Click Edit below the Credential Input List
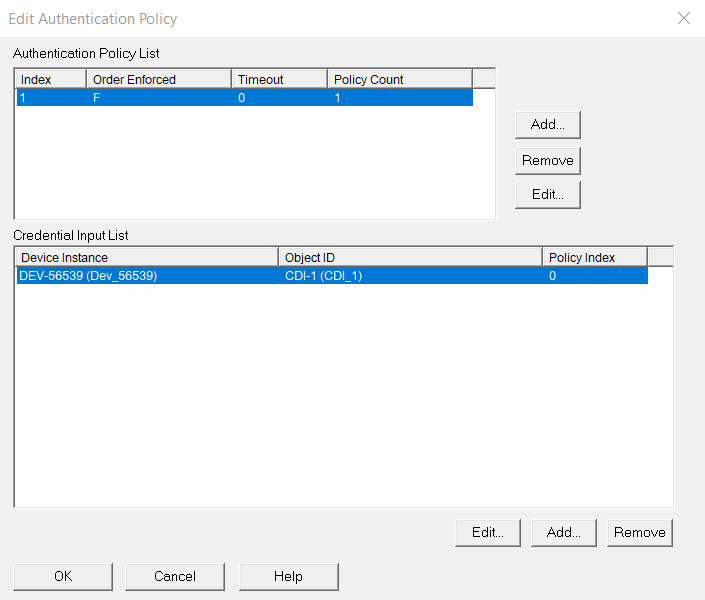705x600 pixels. (487, 533)
